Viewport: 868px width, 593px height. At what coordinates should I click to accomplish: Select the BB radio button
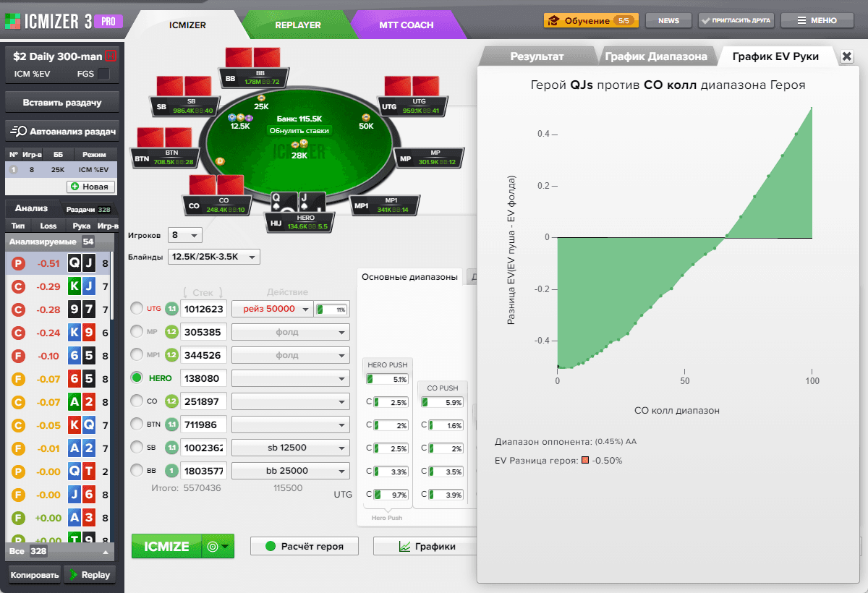[x=137, y=470]
